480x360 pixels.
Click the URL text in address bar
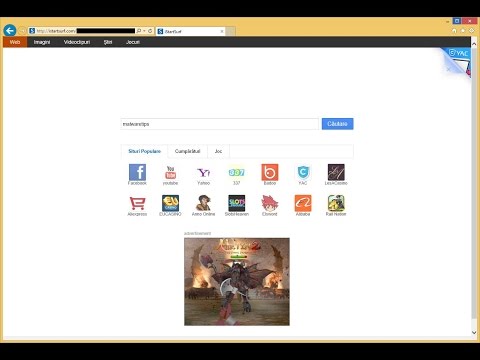[56, 31]
